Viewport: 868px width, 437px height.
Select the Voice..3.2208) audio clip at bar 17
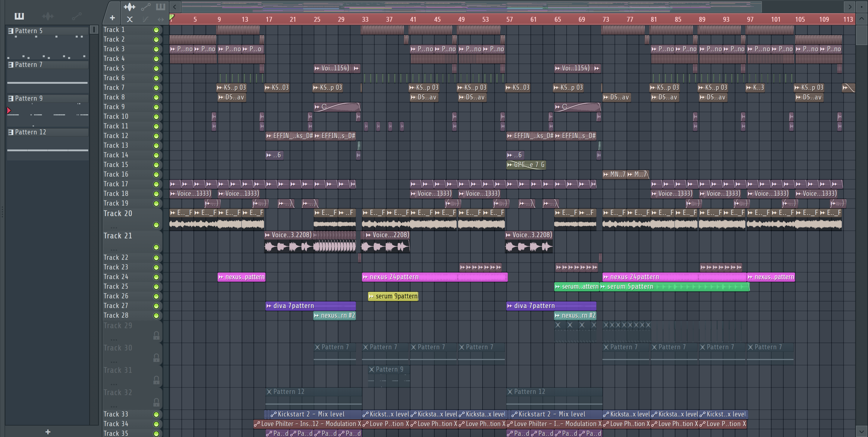tap(289, 242)
